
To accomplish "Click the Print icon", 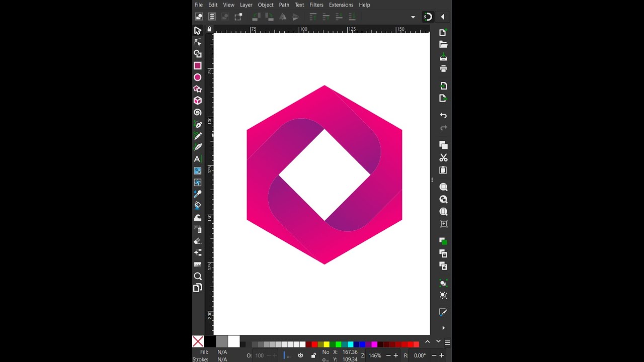I will pos(443,69).
